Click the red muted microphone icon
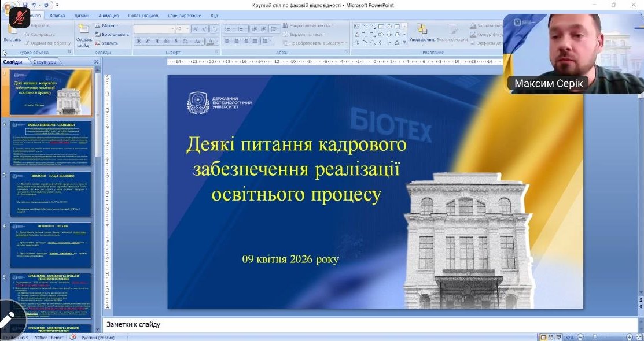644x341 pixels. pos(20,17)
